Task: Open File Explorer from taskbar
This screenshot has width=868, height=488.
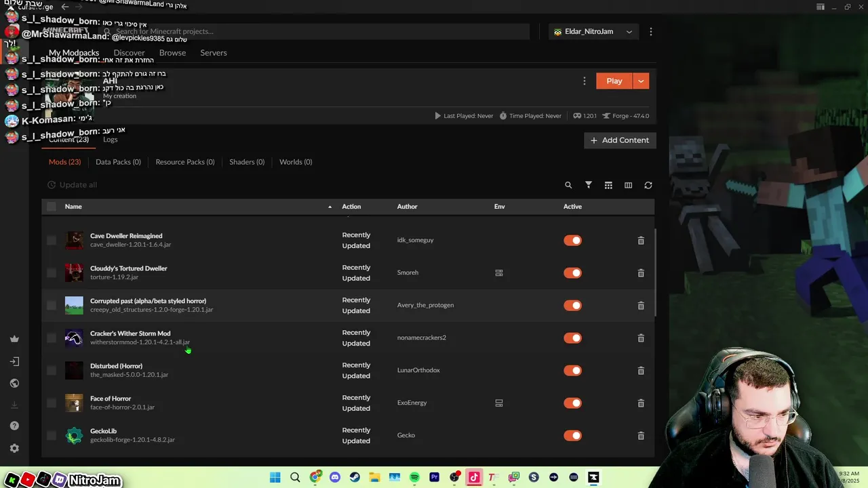Action: tap(374, 478)
